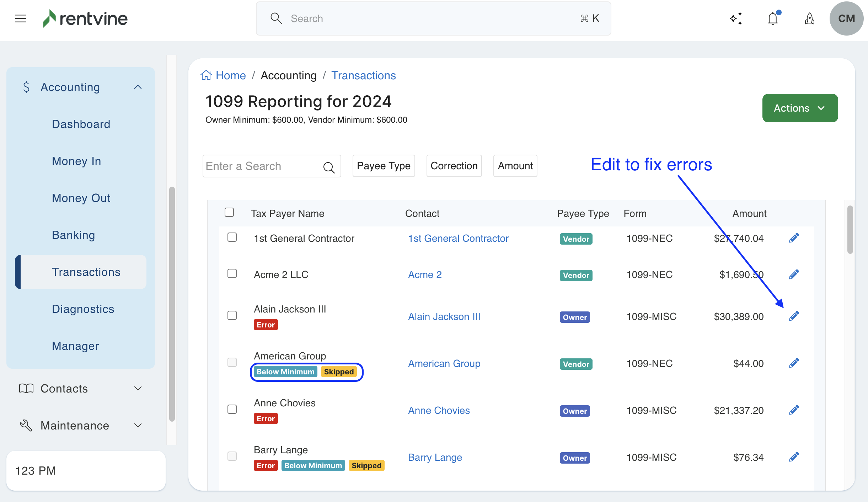Click the table's vertical scrollbar
This screenshot has height=502, width=868.
[850, 230]
